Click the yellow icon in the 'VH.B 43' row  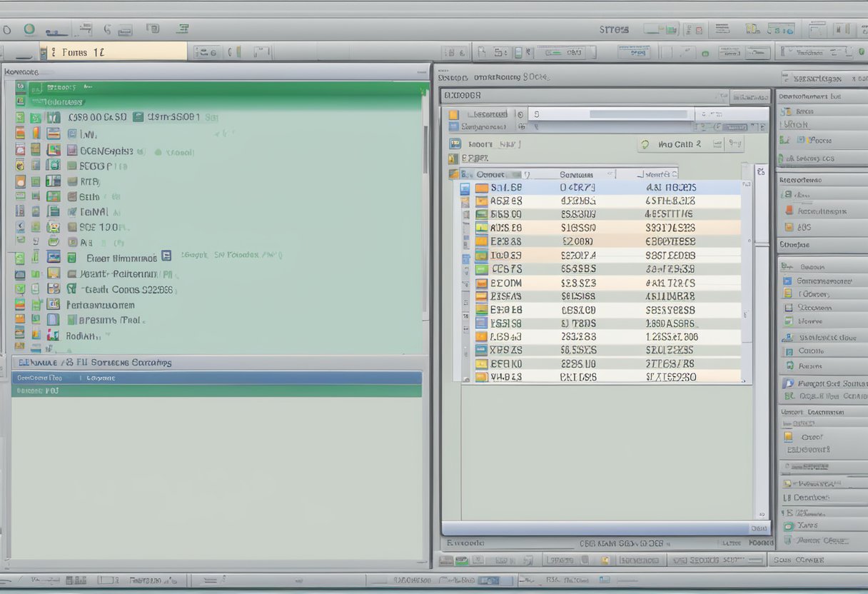[x=482, y=377]
